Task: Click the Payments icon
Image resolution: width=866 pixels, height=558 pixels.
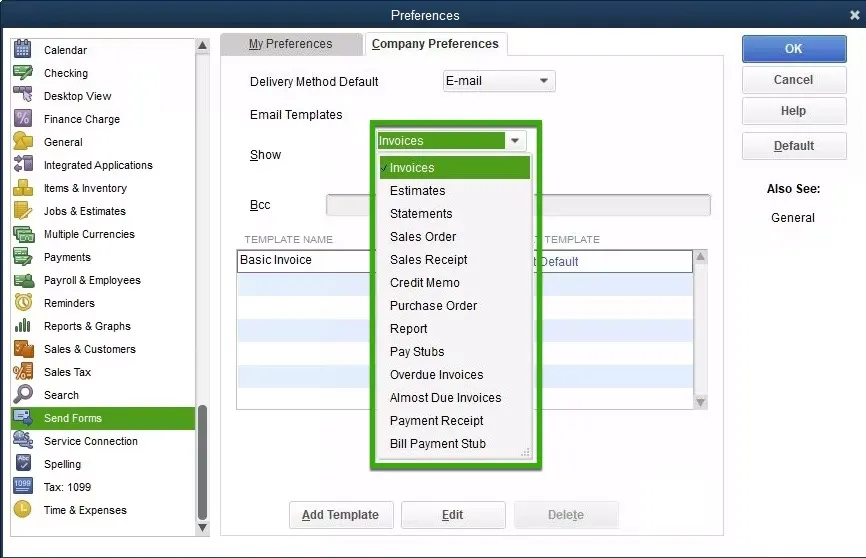Action: click(x=23, y=256)
